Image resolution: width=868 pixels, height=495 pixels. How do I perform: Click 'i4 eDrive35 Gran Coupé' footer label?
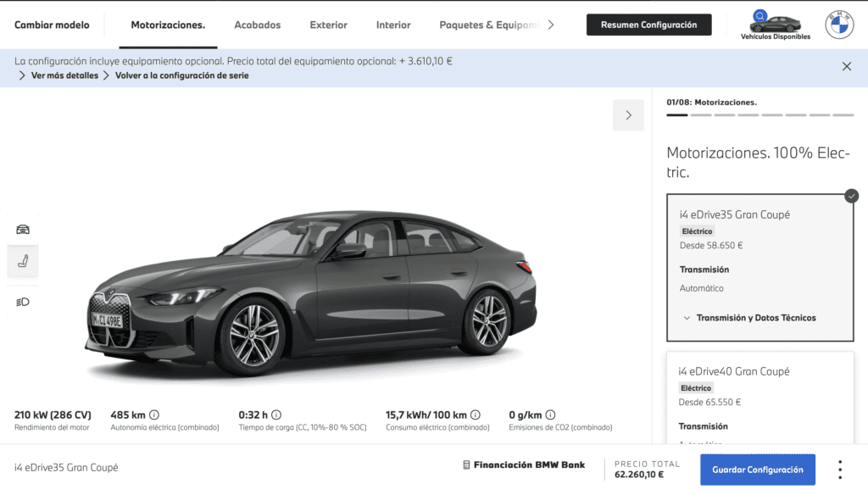click(66, 467)
